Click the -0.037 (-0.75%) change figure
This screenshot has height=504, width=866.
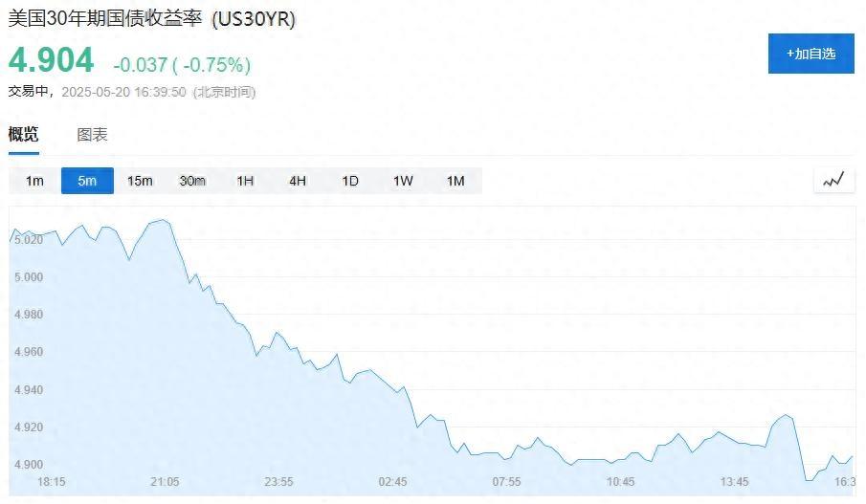coord(182,65)
